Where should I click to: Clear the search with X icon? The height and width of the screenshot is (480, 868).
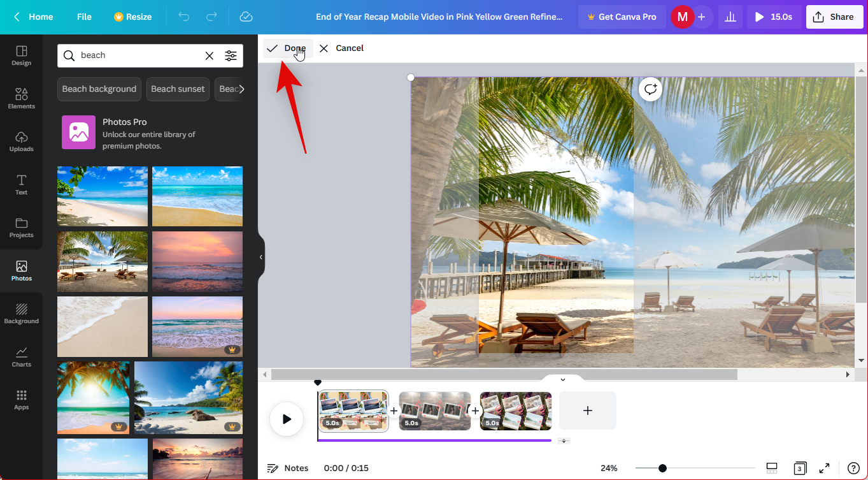tap(209, 55)
